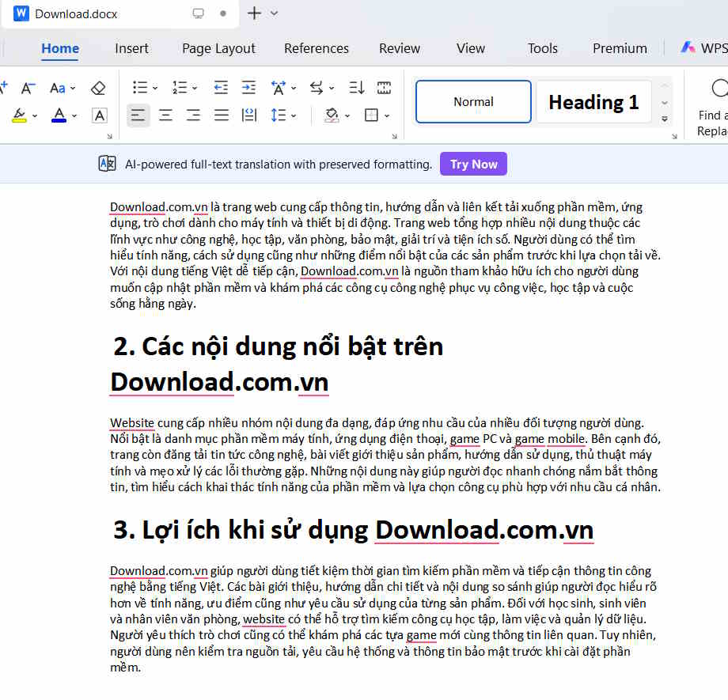Image resolution: width=728 pixels, height=700 pixels.
Task: Toggle Center alignment
Action: [165, 115]
